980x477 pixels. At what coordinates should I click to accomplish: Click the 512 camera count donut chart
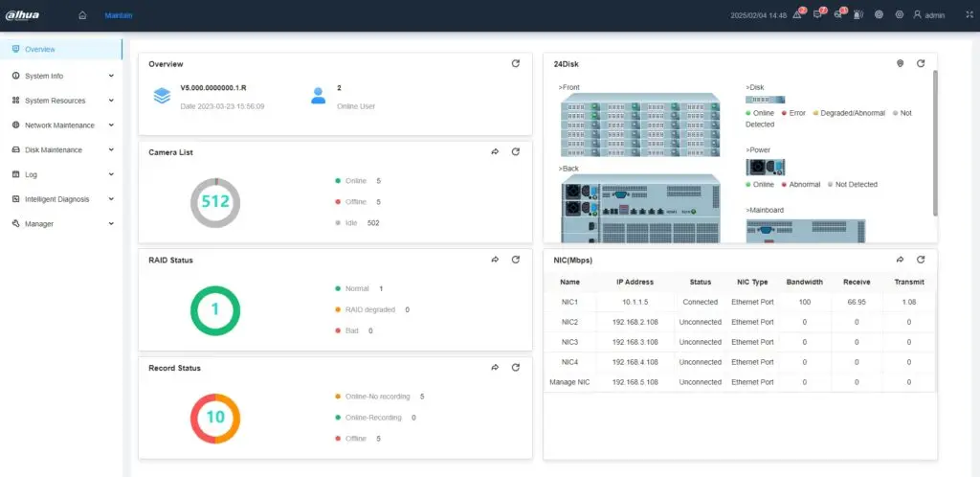[215, 202]
